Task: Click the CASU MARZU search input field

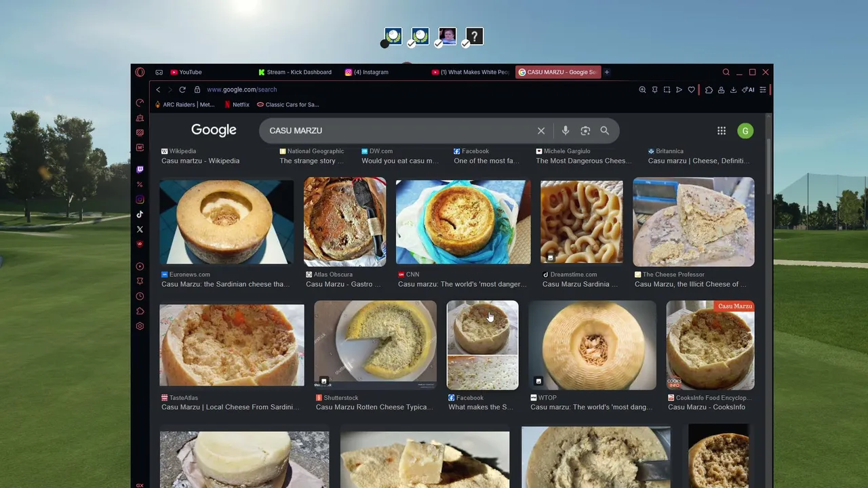Action: click(x=400, y=131)
